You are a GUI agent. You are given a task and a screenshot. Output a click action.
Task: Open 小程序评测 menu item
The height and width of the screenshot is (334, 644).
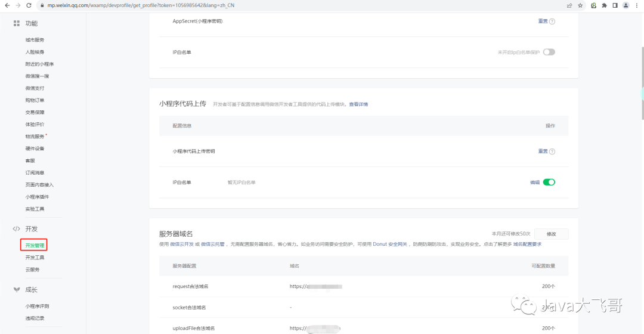tap(37, 306)
